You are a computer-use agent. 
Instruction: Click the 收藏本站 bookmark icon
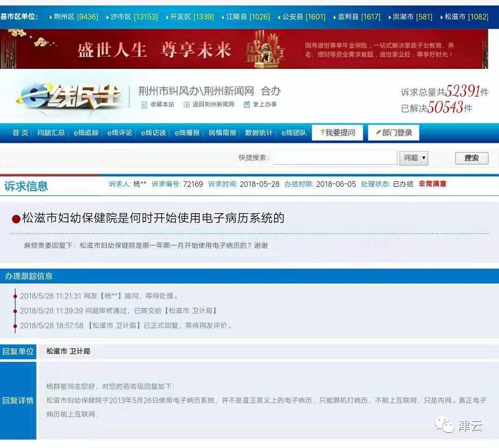point(144,104)
